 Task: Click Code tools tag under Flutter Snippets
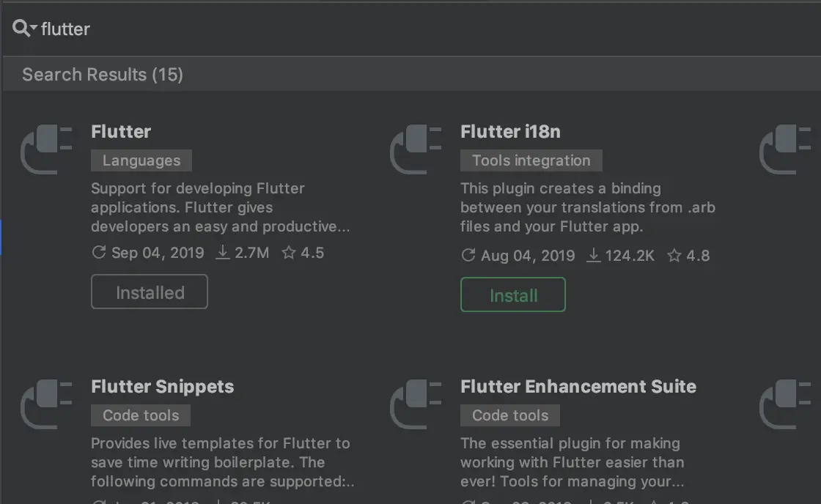coord(141,415)
